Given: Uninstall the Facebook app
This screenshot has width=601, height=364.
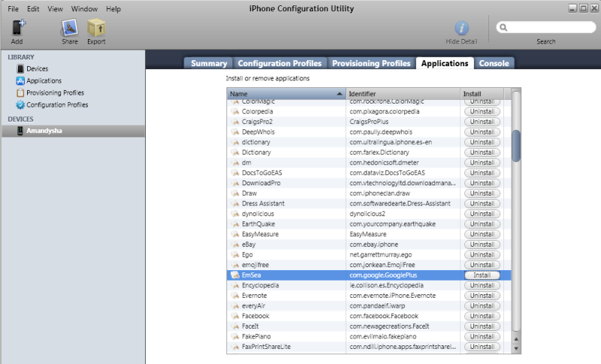Looking at the screenshot, I should (x=482, y=316).
